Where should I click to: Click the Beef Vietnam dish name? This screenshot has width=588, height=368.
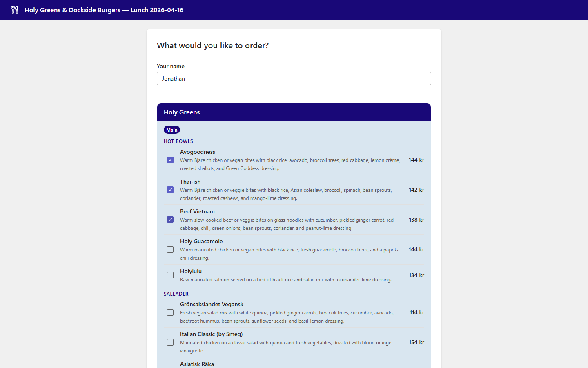tap(197, 211)
